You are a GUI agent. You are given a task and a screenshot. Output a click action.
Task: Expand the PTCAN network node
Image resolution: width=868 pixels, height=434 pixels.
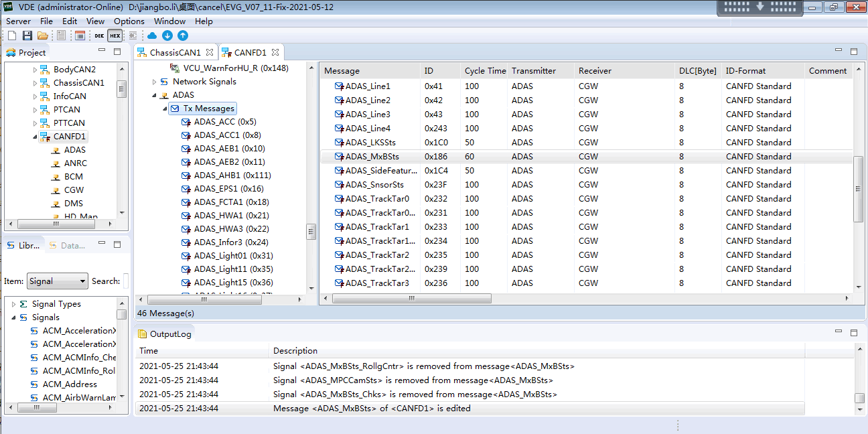pos(35,110)
